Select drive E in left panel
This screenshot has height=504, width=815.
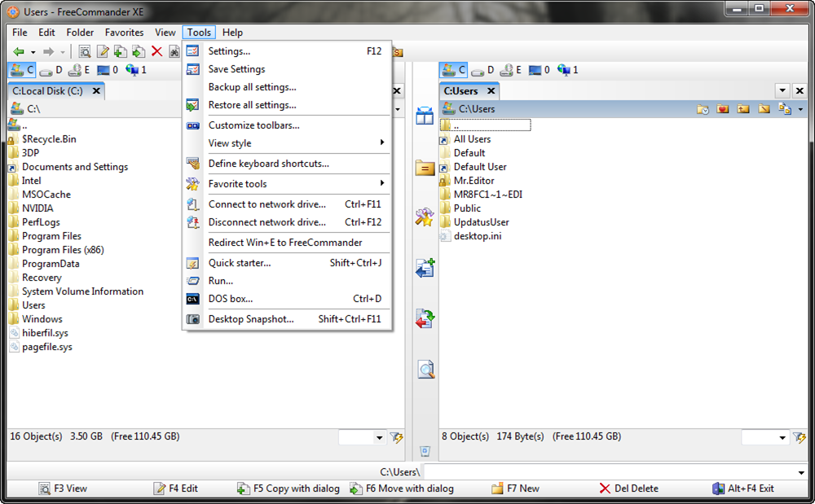click(80, 69)
